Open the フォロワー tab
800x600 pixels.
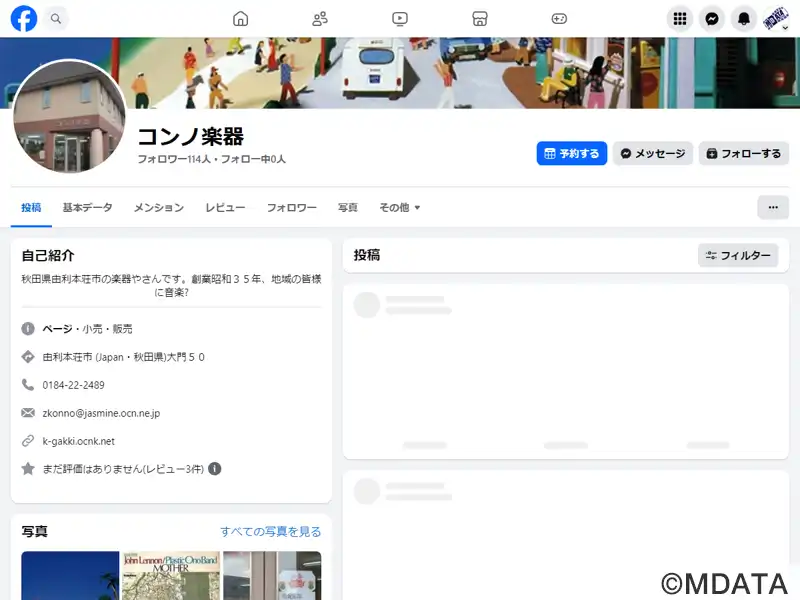coord(291,208)
